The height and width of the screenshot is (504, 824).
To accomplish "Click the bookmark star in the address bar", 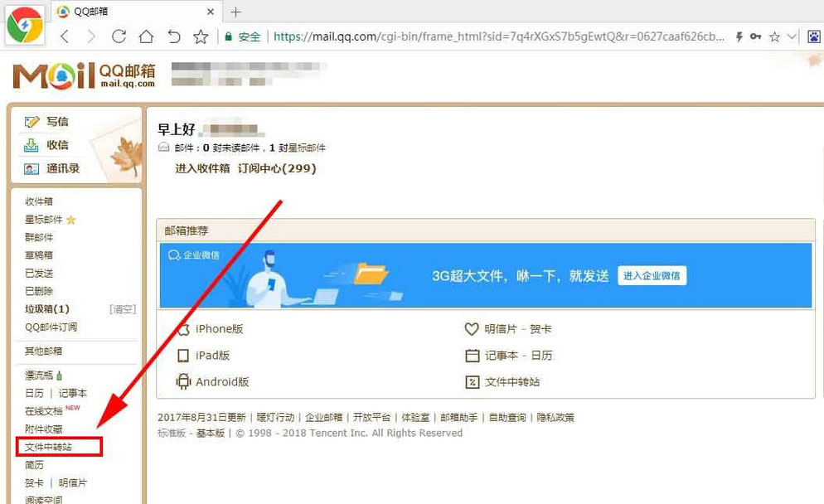I will pos(777,36).
